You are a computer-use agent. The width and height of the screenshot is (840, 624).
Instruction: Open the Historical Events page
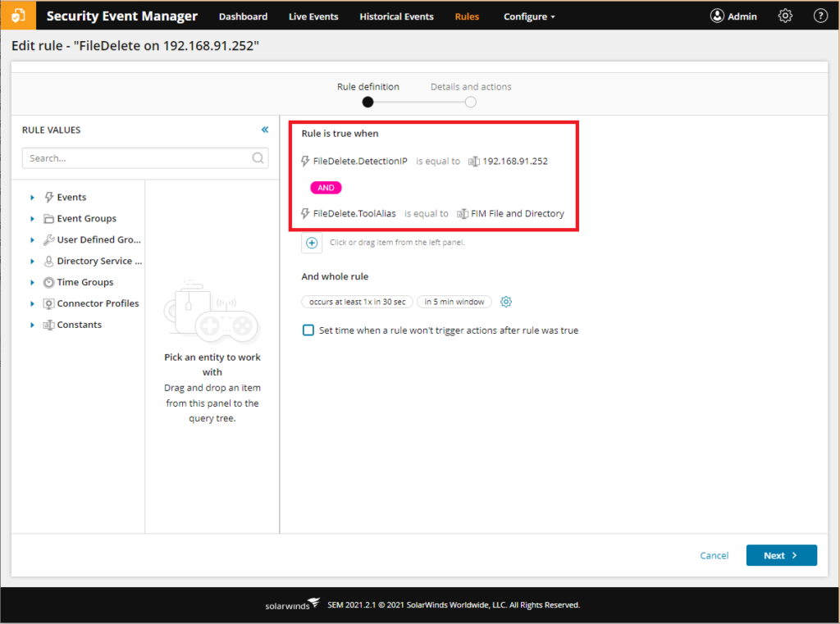point(396,16)
